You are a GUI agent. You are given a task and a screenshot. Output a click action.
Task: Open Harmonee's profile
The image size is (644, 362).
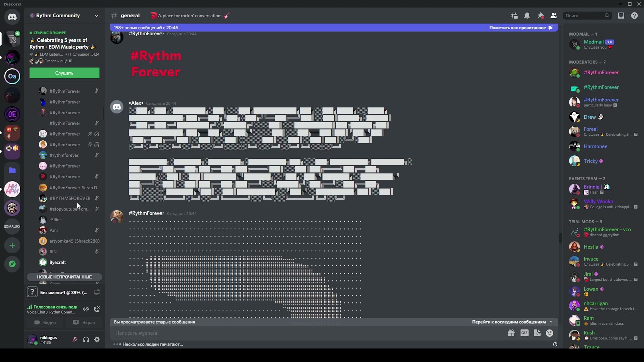coord(601,146)
